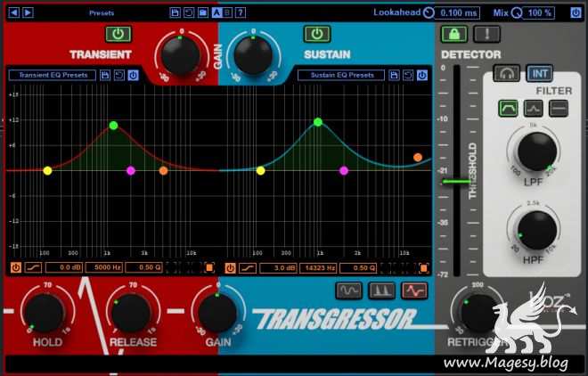Image resolution: width=588 pixels, height=376 pixels.
Task: Select yellow node on Sustain EQ graph
Action: pyautogui.click(x=261, y=171)
